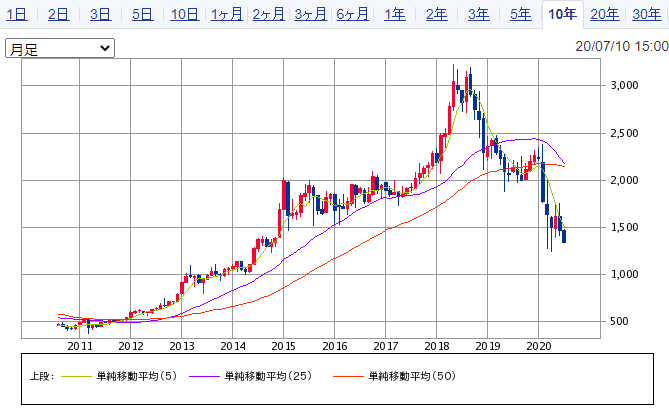Click the 2013 year axis label

[182, 346]
